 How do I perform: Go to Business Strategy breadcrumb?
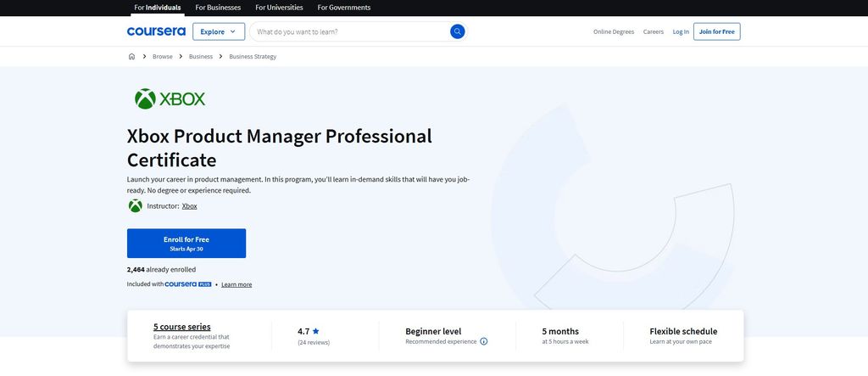pos(253,57)
